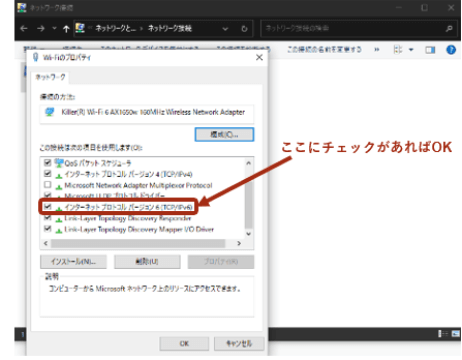Toggle the Microsoft LLDP protocol driver checkbox
The height and width of the screenshot is (360, 462).
coord(48,195)
